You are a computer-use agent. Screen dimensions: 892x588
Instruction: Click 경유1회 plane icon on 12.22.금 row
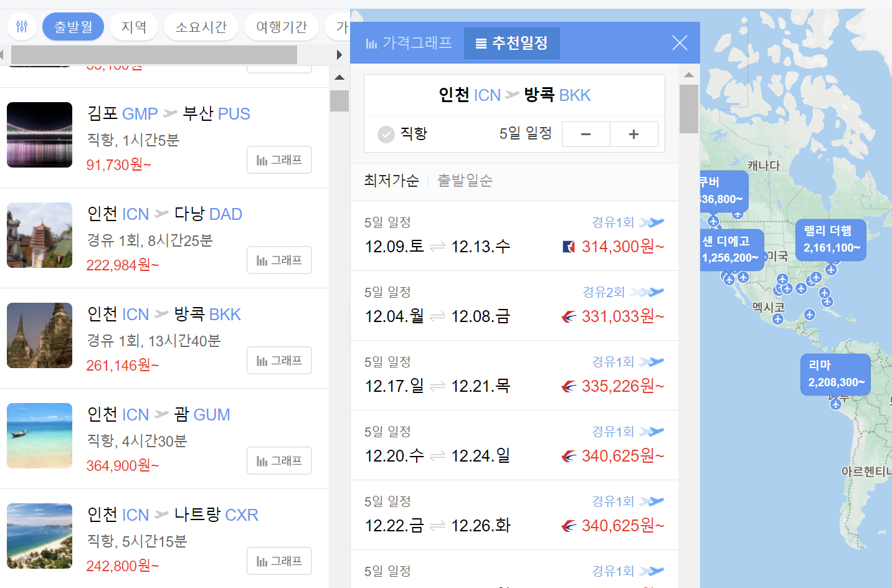tap(652, 501)
